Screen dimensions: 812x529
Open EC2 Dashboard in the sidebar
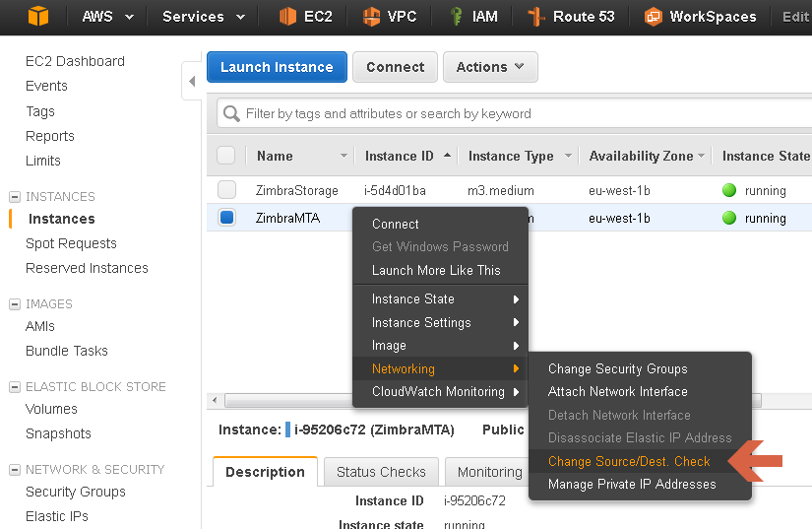[75, 61]
